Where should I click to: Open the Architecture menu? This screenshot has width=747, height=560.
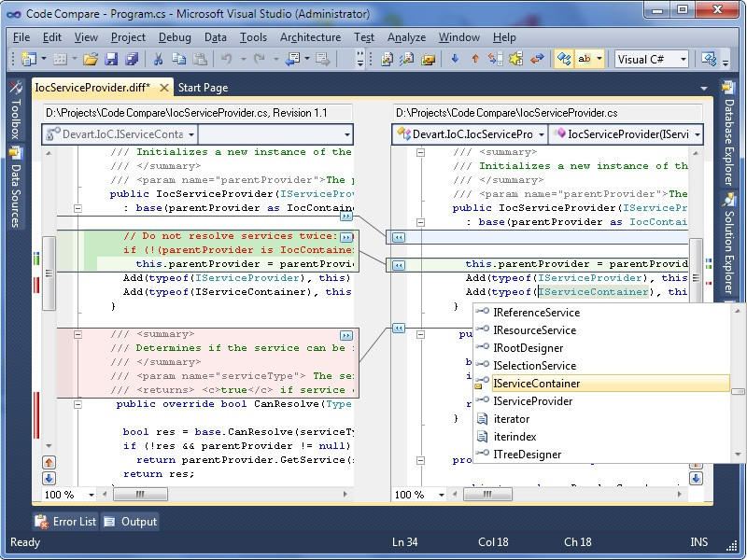[x=310, y=37]
